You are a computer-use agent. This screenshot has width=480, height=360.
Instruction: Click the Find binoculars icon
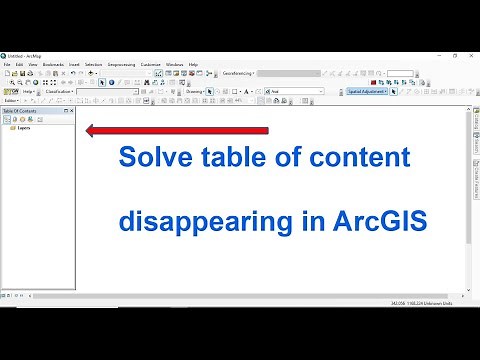point(147,82)
